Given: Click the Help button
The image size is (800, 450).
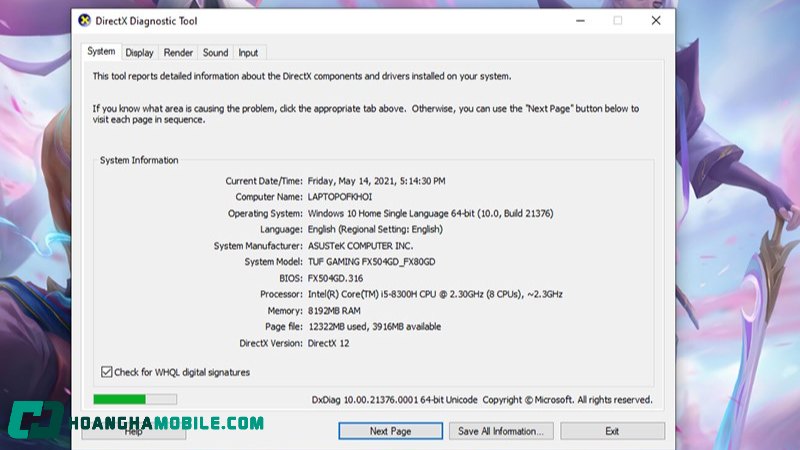Looking at the screenshot, I should click(x=134, y=432).
